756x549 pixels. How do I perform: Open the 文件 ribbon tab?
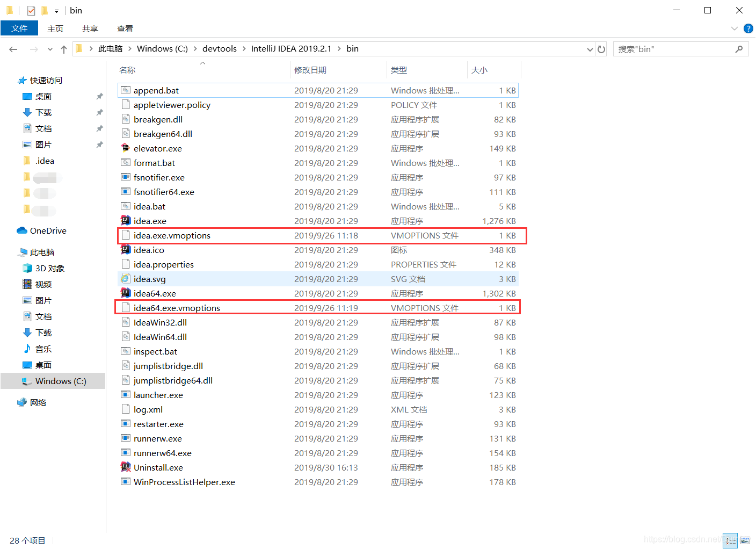[19, 28]
